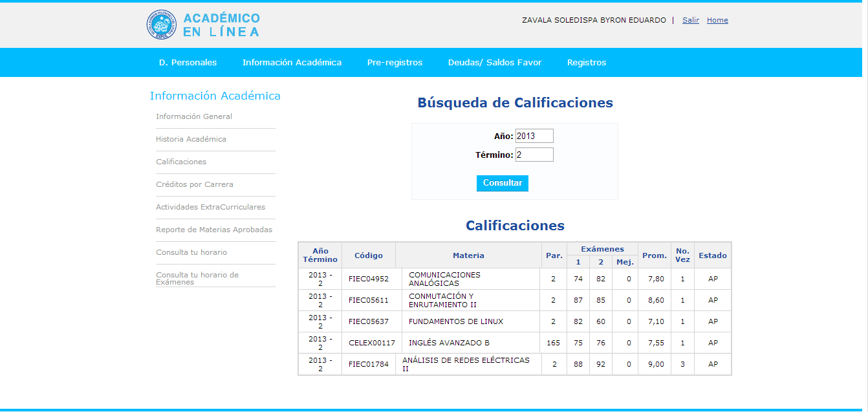Open Consulta tu horario de Exámenes
The height and width of the screenshot is (412, 868).
click(197, 278)
